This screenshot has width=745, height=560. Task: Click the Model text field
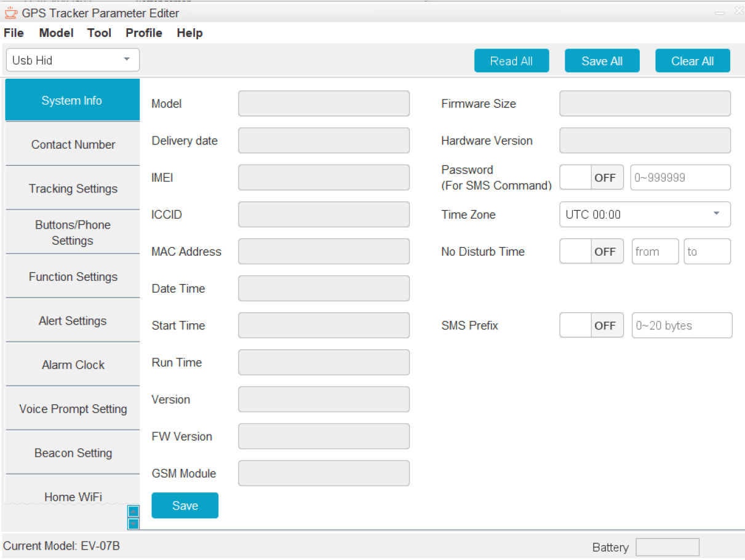coord(324,103)
